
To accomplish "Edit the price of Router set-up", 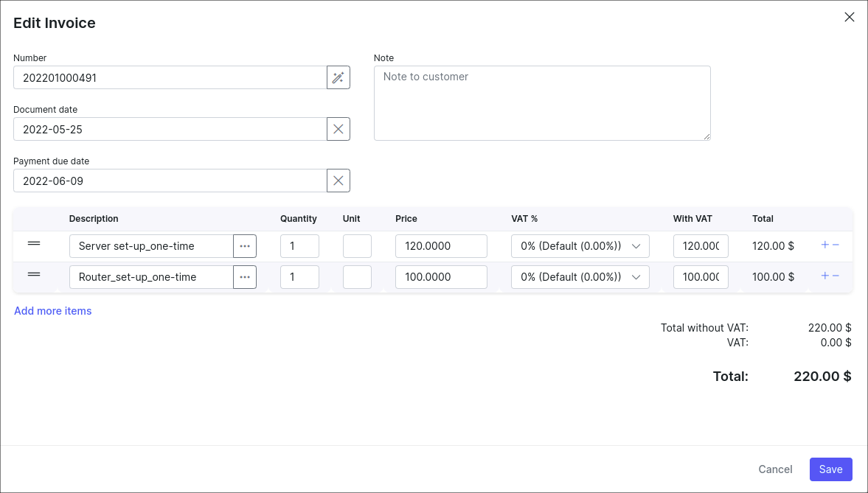I will pyautogui.click(x=441, y=276).
